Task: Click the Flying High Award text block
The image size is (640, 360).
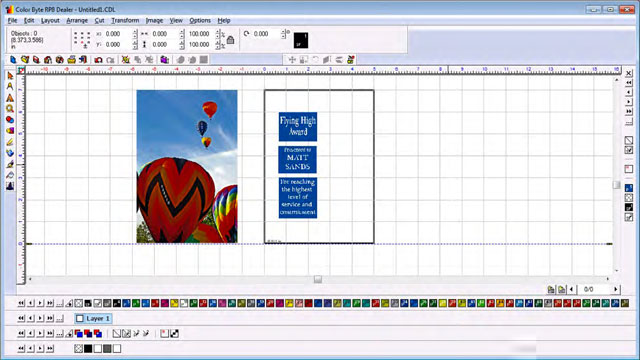Action: coord(298,127)
